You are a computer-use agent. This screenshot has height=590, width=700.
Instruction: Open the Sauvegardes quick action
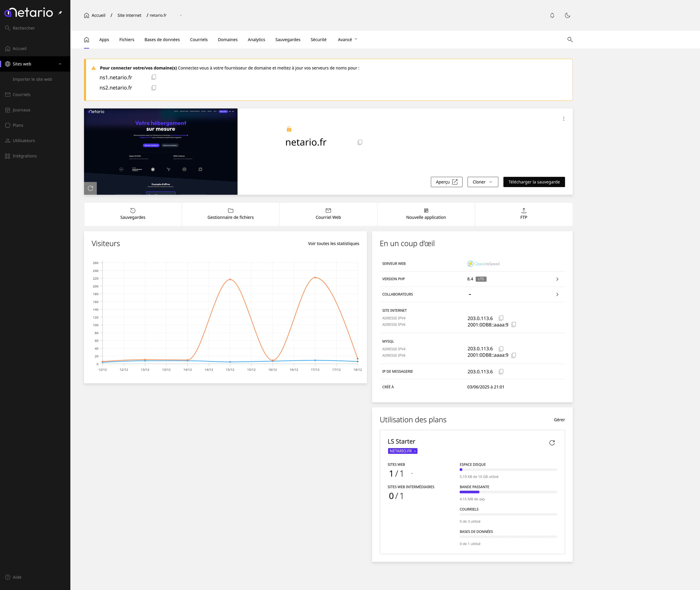point(132,214)
